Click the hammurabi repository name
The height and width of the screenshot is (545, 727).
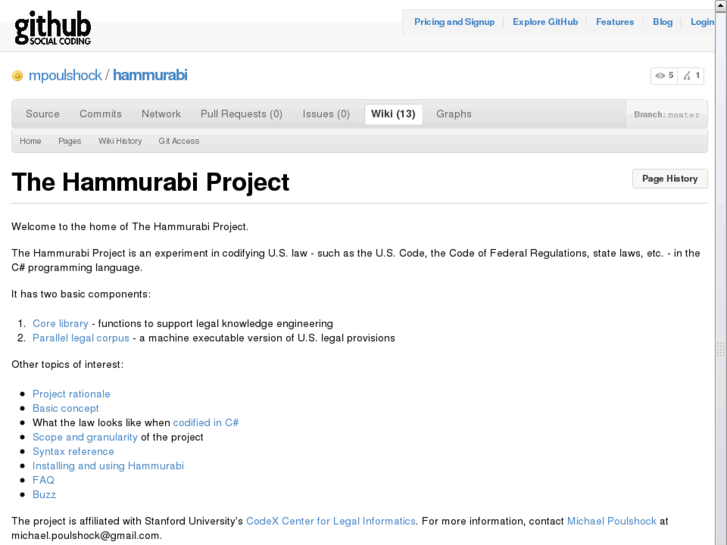[150, 75]
